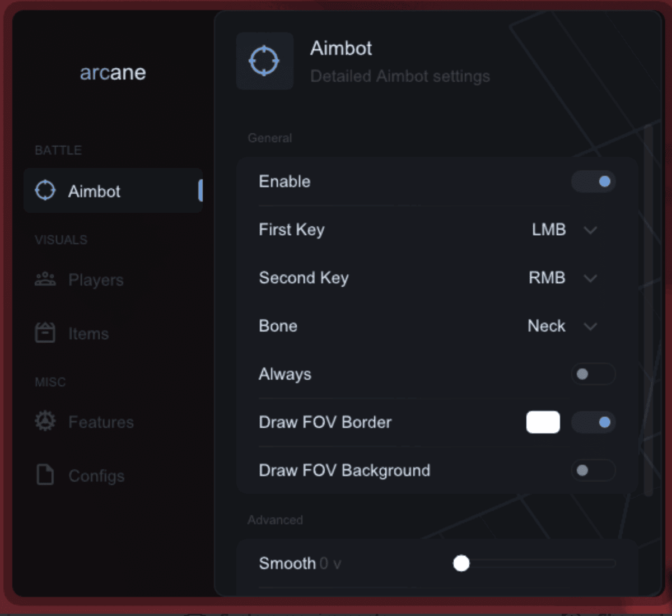Viewport: 672px width, 616px height.
Task: Switch to the Features section label
Action: click(x=101, y=422)
